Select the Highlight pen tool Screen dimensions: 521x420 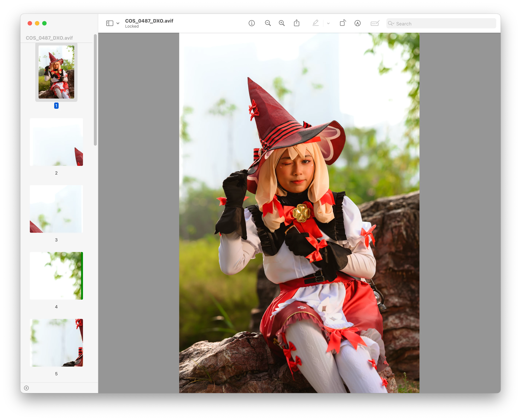[315, 23]
